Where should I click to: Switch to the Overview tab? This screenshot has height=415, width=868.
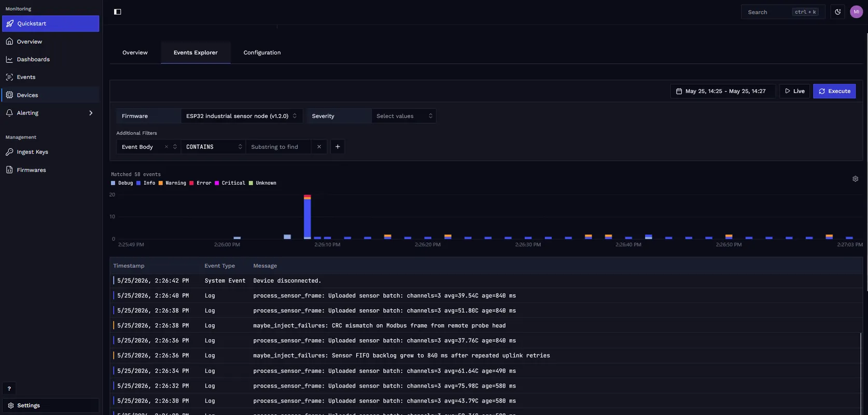[135, 53]
